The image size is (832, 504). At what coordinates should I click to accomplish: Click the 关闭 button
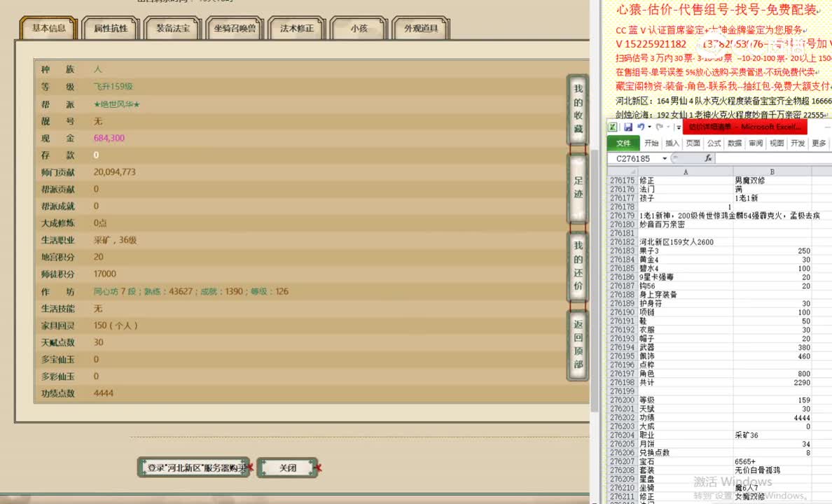click(288, 468)
